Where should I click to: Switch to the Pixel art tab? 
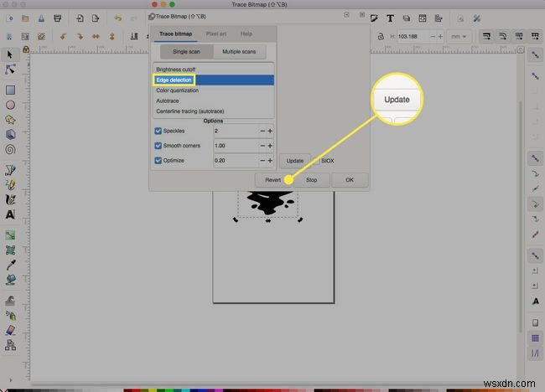215,34
